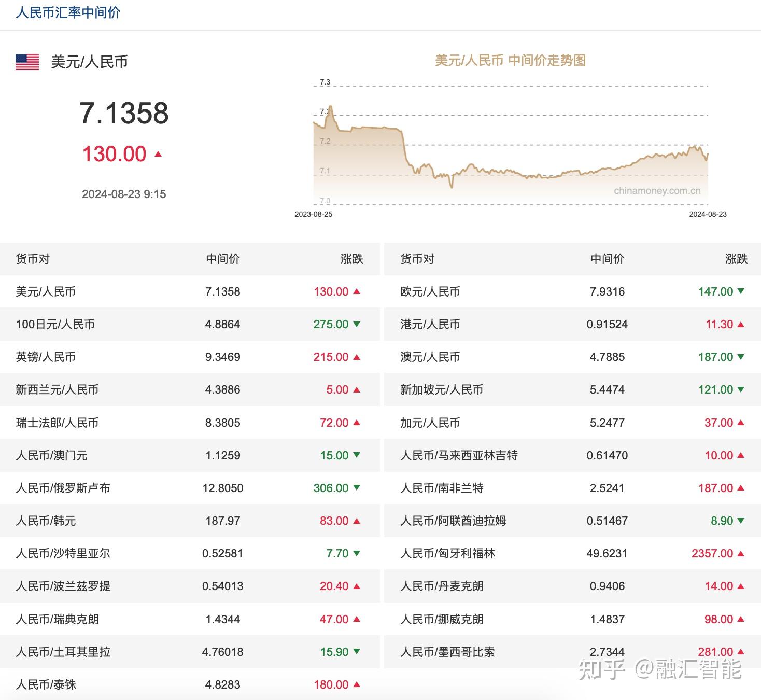Click the 187.97 rate for 人民币/韩元
This screenshot has height=700, width=761.
pyautogui.click(x=223, y=521)
